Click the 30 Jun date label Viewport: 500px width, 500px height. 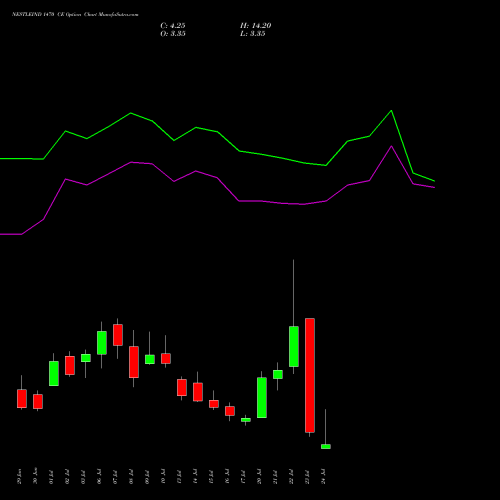(36, 476)
